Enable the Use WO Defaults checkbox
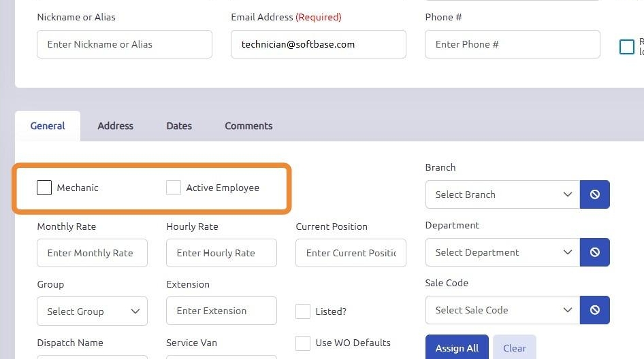The image size is (644, 359). point(303,343)
